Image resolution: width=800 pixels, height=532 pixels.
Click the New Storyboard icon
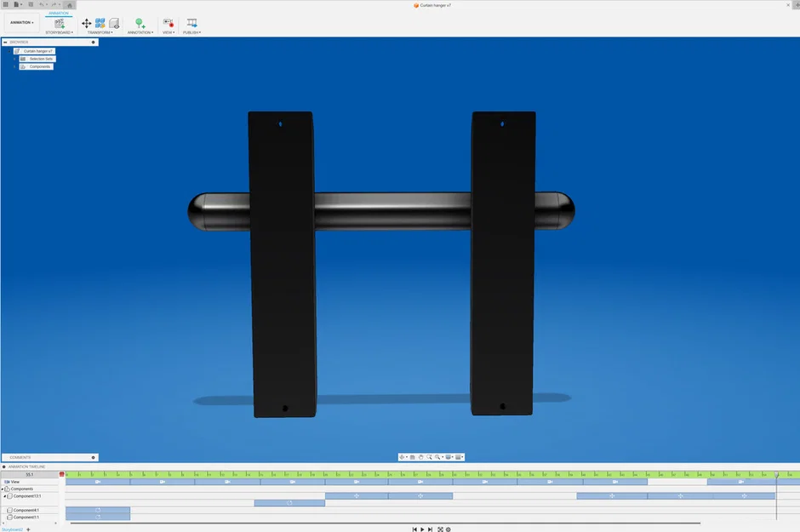pos(60,24)
